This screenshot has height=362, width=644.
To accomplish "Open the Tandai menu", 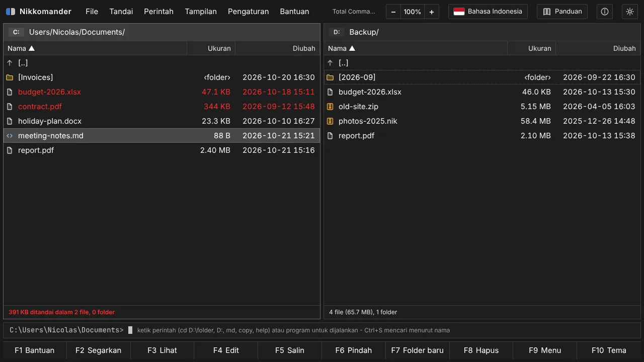I will tap(121, 12).
